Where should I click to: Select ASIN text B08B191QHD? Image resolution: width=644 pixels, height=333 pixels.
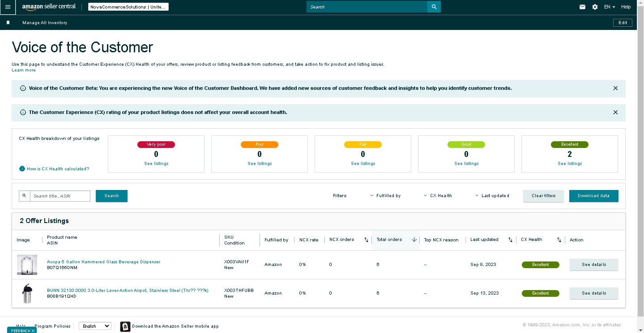click(62, 296)
